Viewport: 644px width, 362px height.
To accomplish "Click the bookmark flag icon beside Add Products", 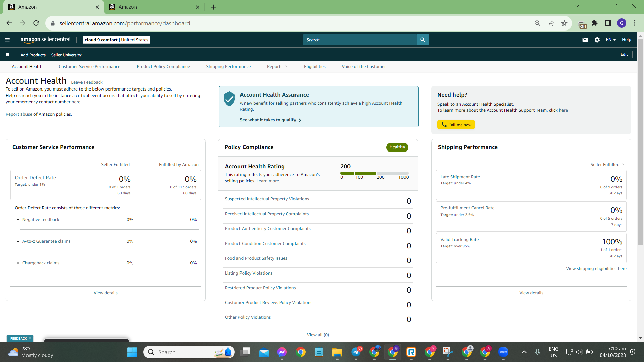I will click(x=7, y=55).
